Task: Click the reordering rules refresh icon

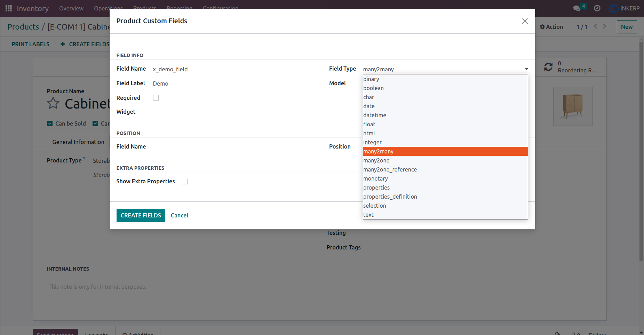Action: coord(548,67)
